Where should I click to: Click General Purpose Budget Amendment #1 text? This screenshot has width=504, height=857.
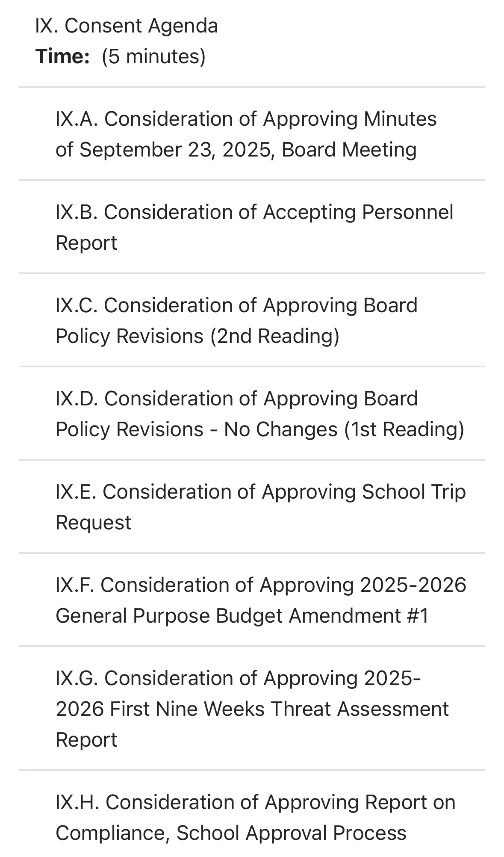(242, 616)
